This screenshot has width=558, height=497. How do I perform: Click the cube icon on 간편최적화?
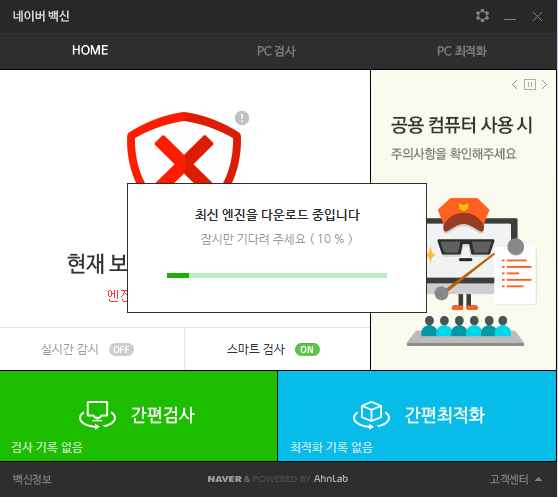[371, 415]
